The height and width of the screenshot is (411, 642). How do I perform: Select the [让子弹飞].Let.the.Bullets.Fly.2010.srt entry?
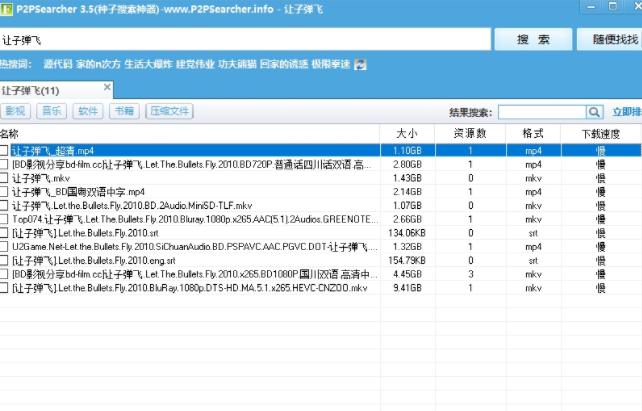click(x=85, y=233)
